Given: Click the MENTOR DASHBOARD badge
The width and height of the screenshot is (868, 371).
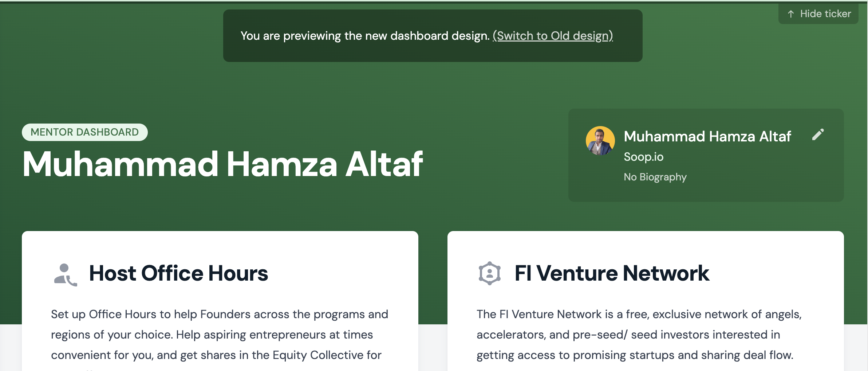Looking at the screenshot, I should 85,132.
